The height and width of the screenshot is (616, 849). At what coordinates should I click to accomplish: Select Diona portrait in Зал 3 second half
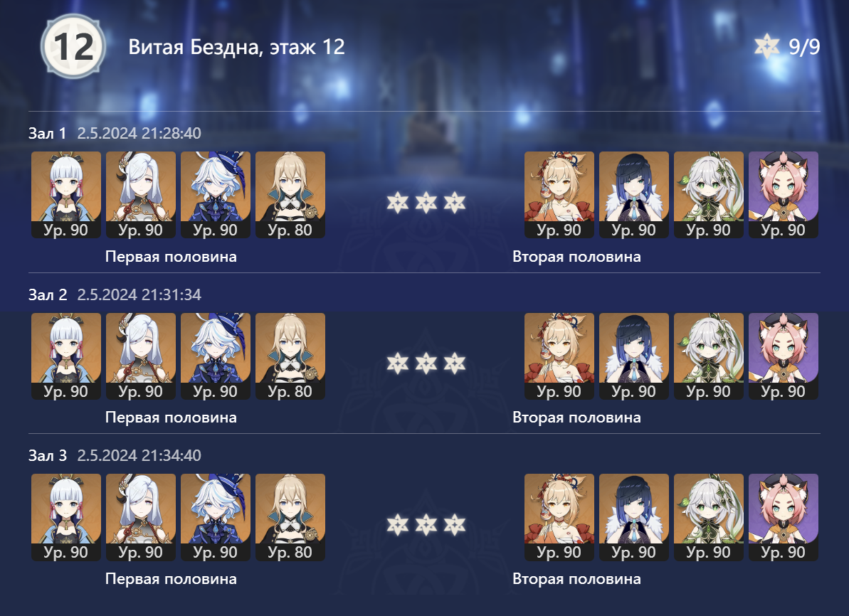coord(784,517)
